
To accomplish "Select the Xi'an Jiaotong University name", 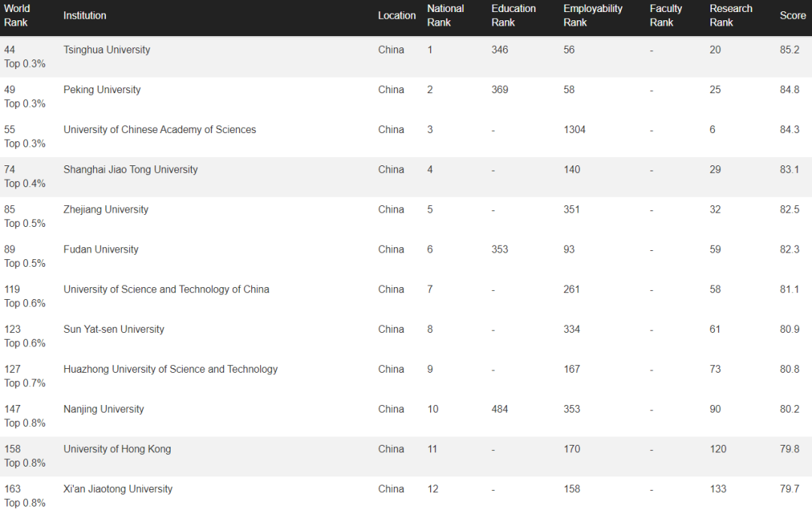I will tap(118, 488).
